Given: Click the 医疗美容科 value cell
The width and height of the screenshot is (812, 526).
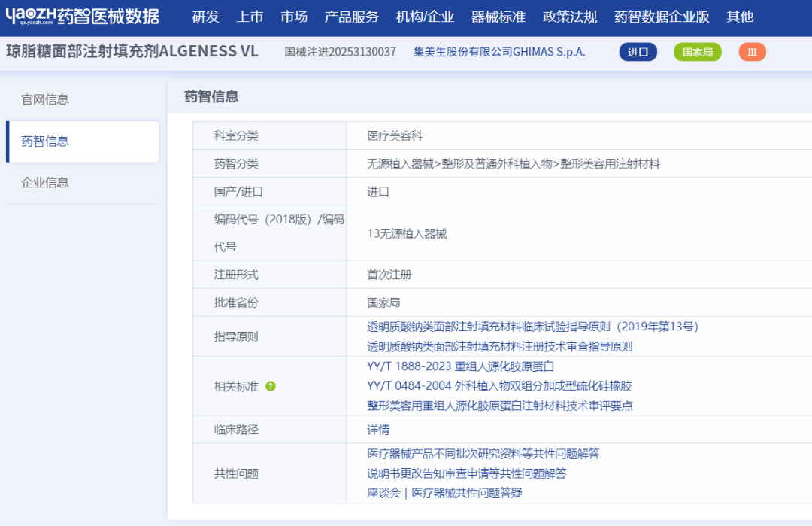Looking at the screenshot, I should click(x=395, y=135).
